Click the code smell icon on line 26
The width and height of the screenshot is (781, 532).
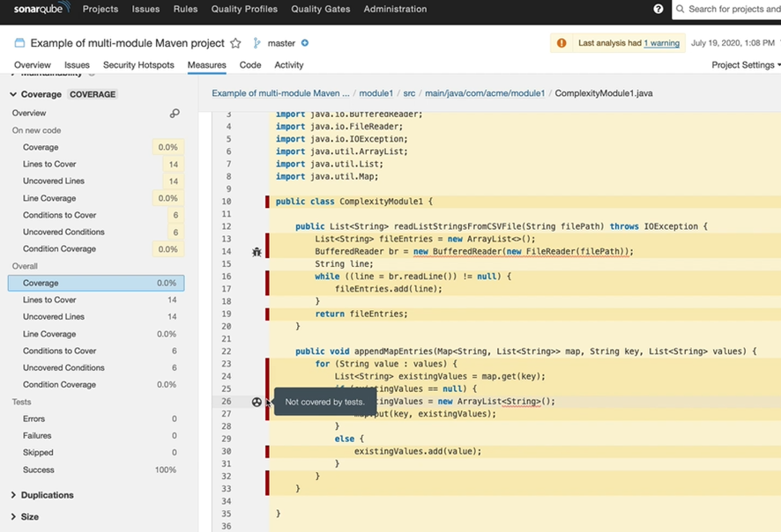tap(257, 402)
